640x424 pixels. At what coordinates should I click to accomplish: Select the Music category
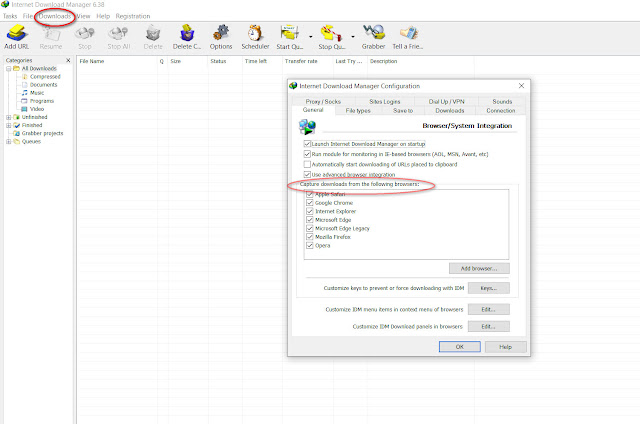[x=37, y=93]
